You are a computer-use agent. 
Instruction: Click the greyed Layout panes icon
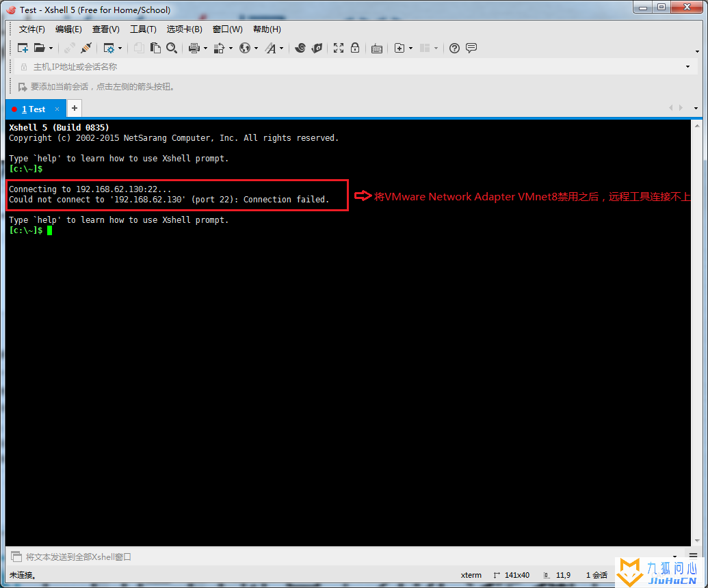tap(425, 48)
